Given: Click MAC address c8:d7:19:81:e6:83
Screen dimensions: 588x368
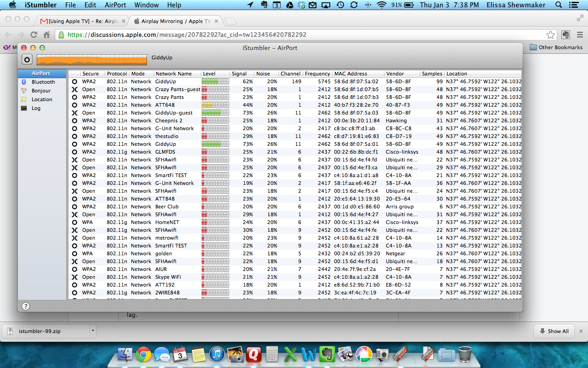Looking at the screenshot, I should click(x=356, y=136).
